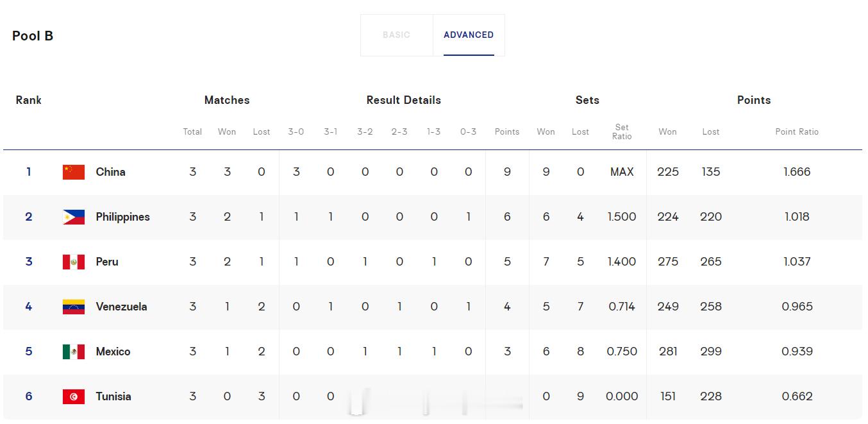Switch to the BASIC tab
This screenshot has width=868, height=424.
[396, 35]
